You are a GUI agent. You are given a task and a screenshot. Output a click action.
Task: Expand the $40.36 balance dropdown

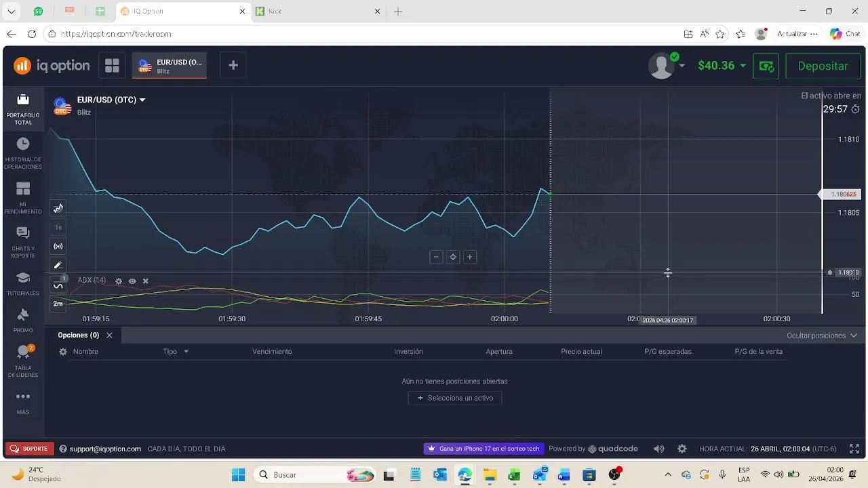point(722,66)
